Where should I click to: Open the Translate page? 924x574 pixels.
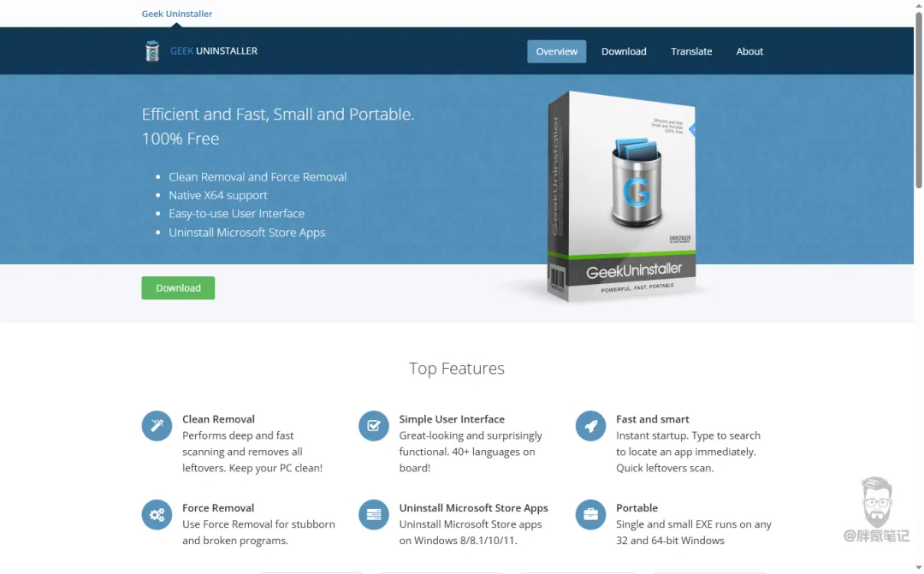(x=691, y=51)
